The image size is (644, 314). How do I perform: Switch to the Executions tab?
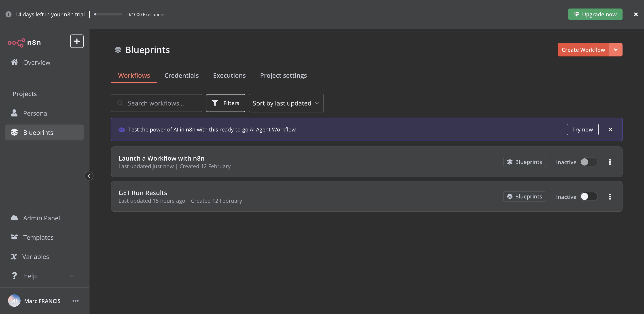[229, 75]
